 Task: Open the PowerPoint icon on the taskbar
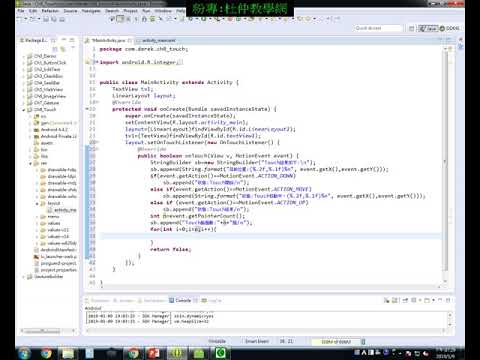tap(154, 353)
